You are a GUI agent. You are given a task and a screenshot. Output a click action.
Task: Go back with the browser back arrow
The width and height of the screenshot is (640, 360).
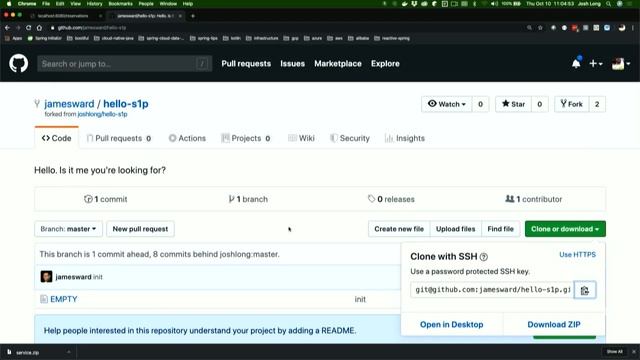[x=7, y=28]
